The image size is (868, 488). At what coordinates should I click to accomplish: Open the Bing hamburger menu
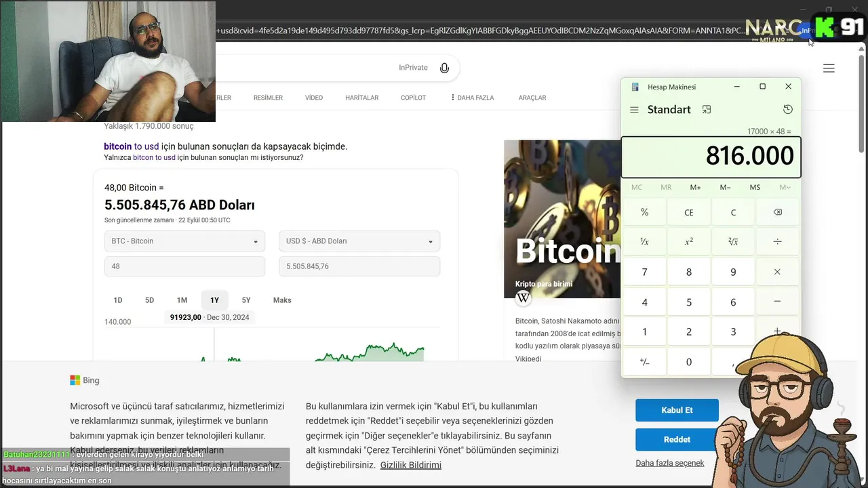[829, 68]
